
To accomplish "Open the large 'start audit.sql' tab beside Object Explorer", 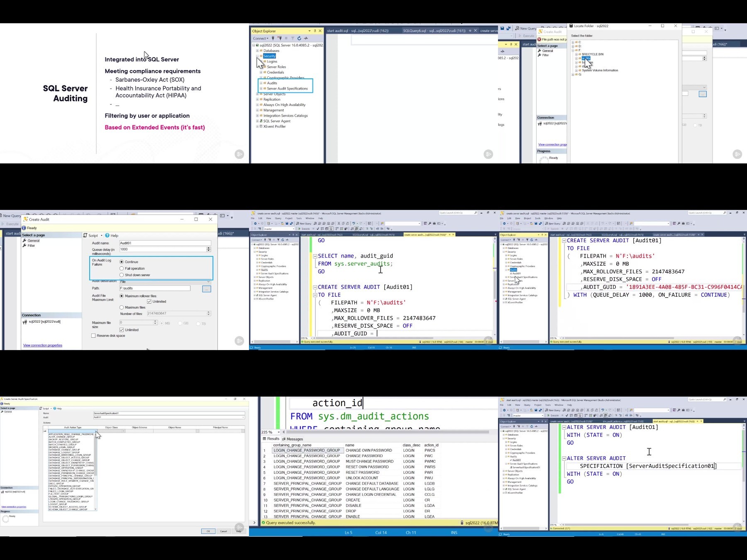I will coord(358,31).
